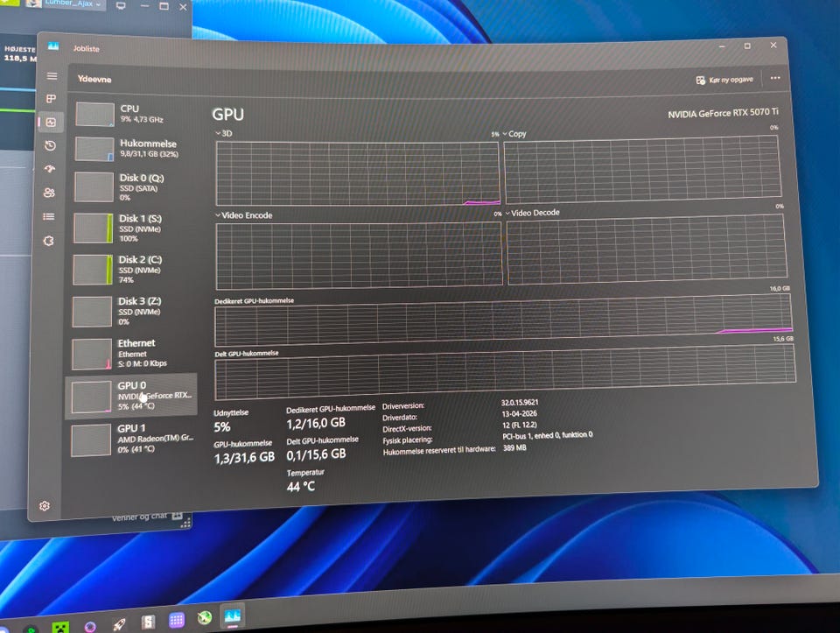Maximize the Jobliste window

point(747,46)
